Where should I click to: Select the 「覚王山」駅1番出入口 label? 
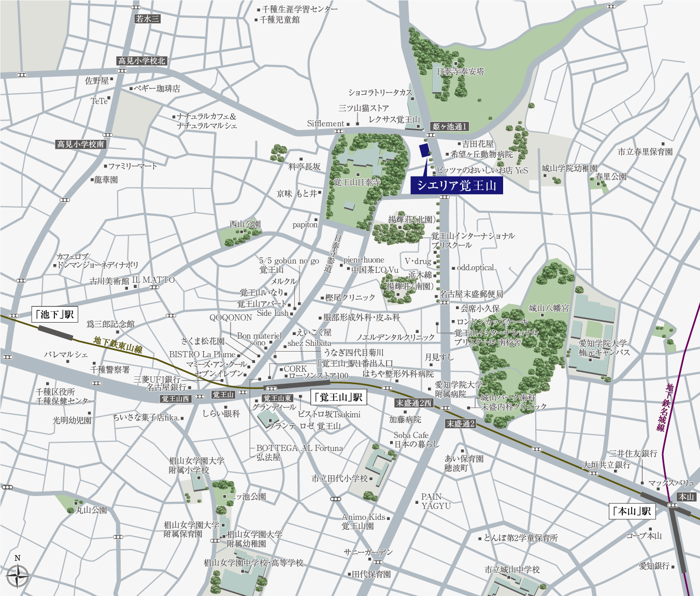click(x=355, y=364)
